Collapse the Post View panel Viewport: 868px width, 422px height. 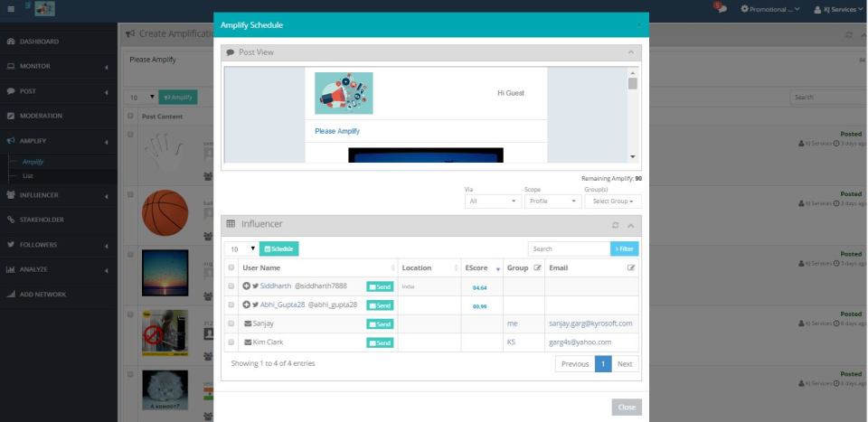coord(630,52)
